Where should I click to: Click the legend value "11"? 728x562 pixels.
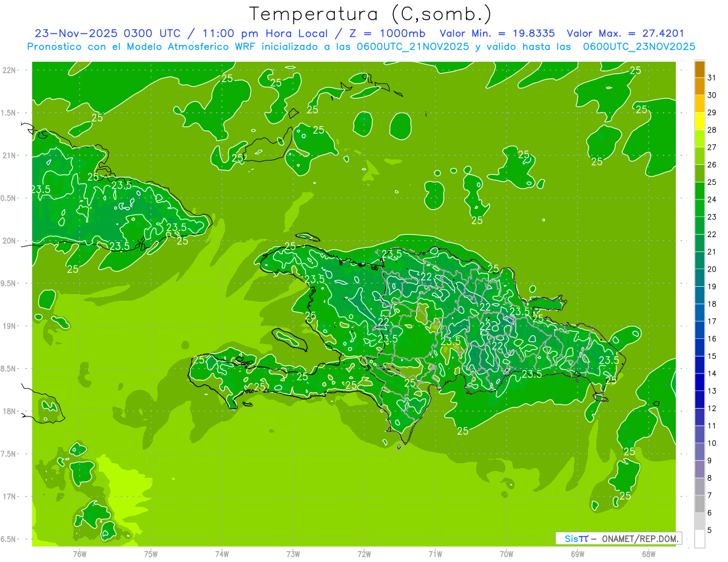tap(712, 426)
